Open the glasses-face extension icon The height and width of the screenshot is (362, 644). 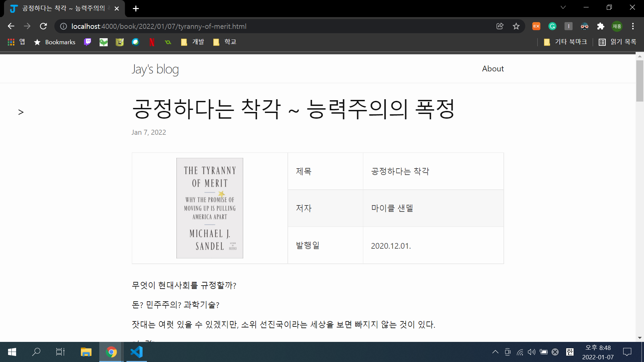coord(585,26)
